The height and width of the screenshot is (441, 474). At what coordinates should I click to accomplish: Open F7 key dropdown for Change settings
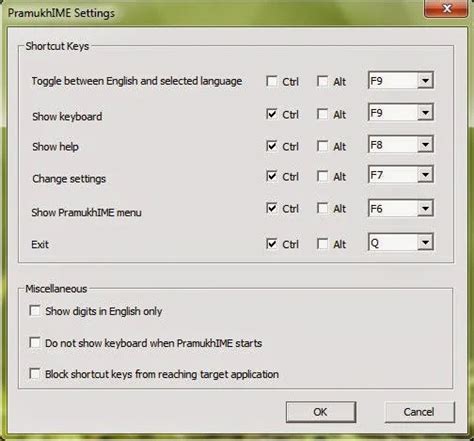click(x=425, y=174)
